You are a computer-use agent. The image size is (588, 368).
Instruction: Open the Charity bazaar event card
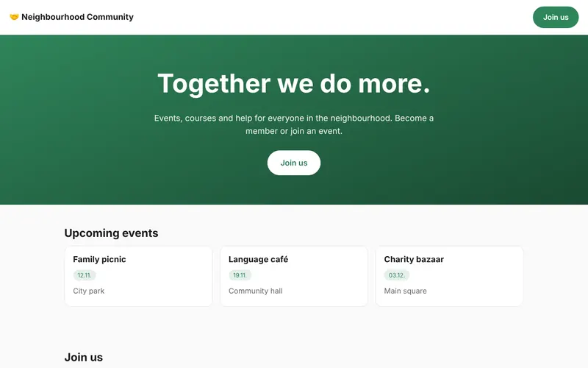[449, 277]
